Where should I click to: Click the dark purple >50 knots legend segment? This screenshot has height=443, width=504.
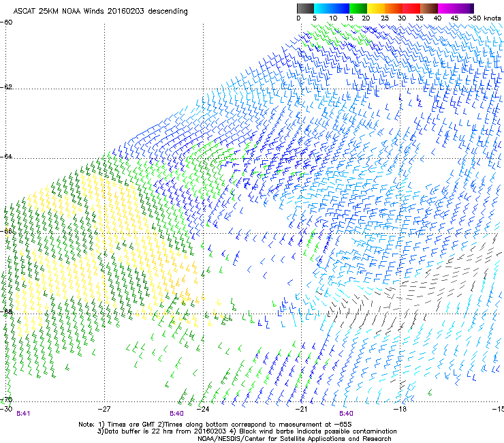click(471, 8)
